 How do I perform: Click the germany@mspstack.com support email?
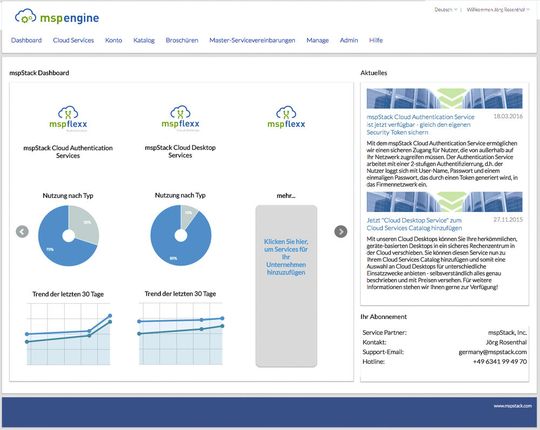(x=492, y=352)
